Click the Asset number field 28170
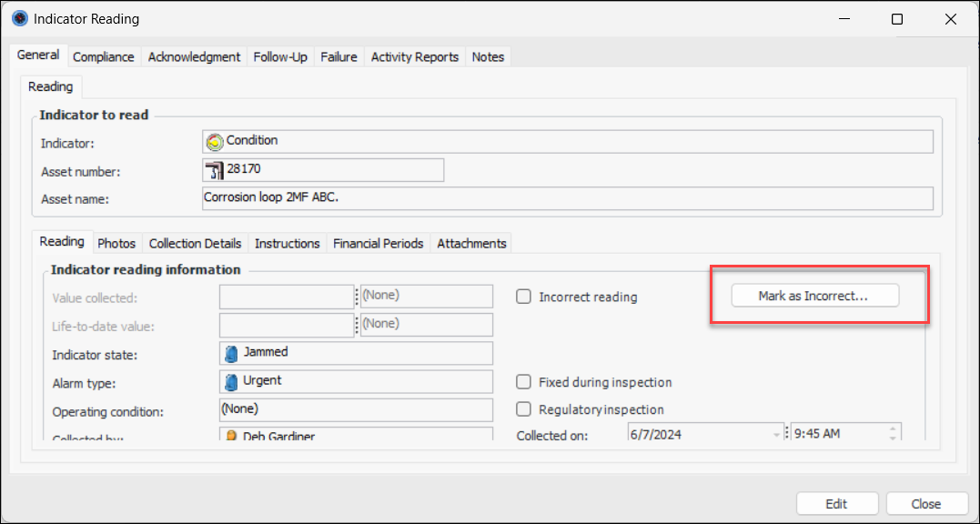980x524 pixels. click(323, 170)
